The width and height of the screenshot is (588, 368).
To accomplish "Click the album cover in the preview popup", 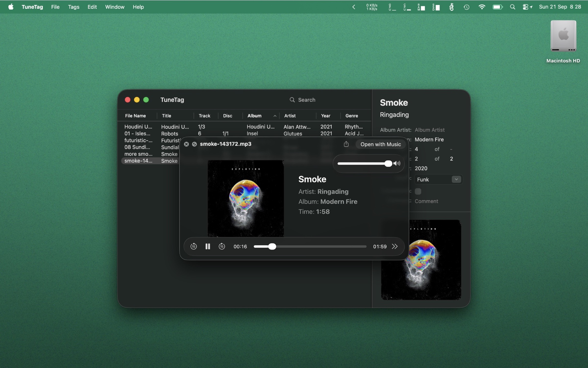I will (x=246, y=198).
